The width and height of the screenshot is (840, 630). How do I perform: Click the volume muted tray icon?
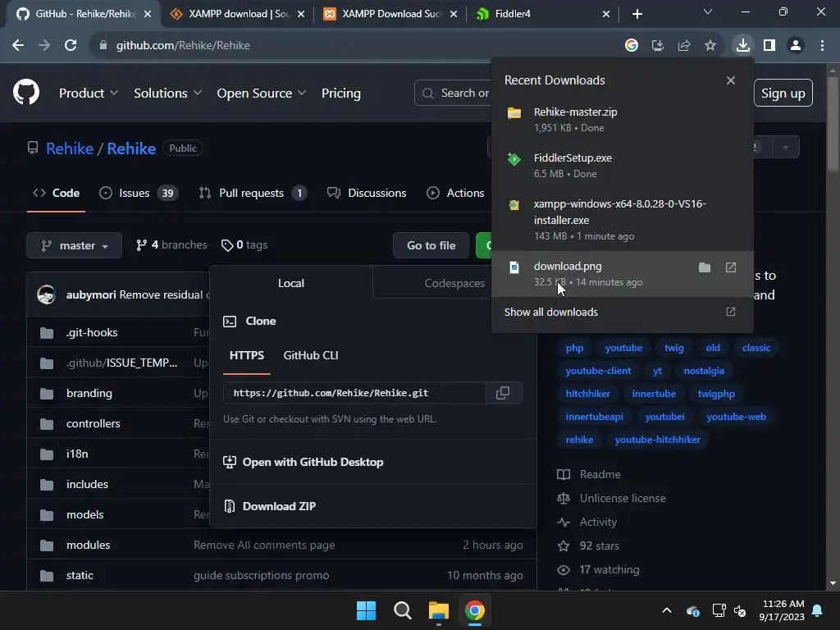741,610
